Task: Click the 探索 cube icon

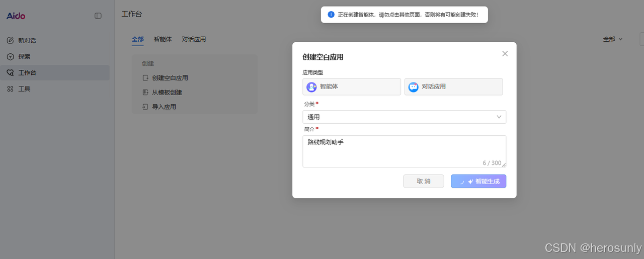Action: [x=10, y=56]
